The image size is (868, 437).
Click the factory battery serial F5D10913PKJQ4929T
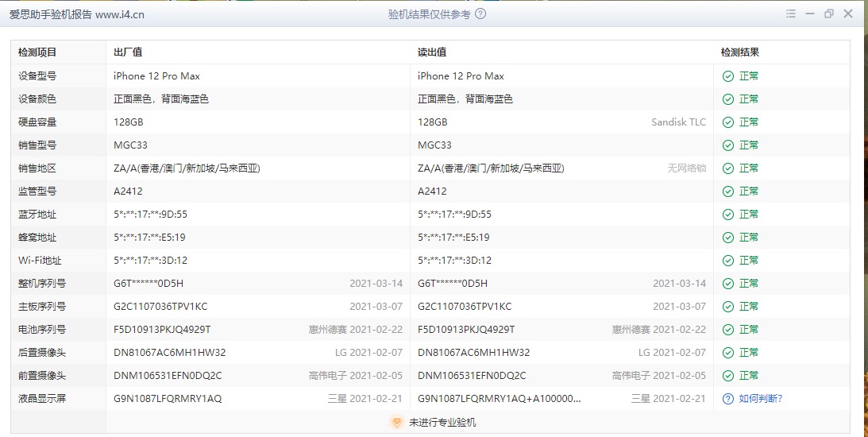[162, 330]
